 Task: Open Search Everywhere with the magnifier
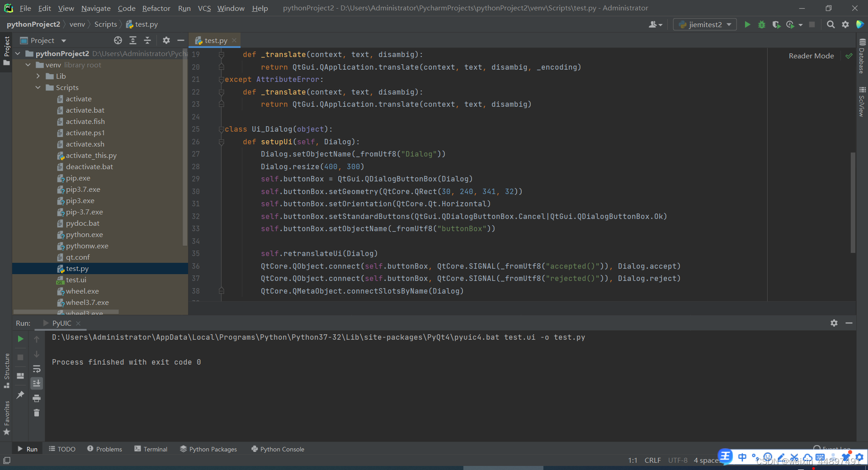pyautogui.click(x=830, y=24)
